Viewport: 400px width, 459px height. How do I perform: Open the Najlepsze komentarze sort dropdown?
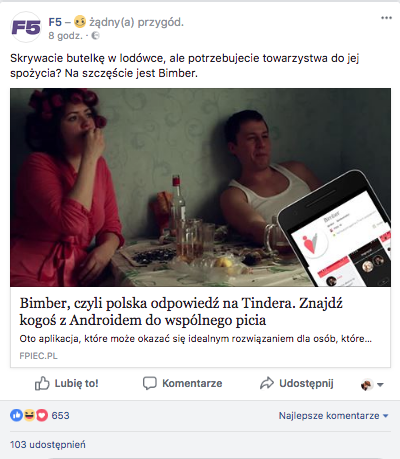click(x=333, y=416)
